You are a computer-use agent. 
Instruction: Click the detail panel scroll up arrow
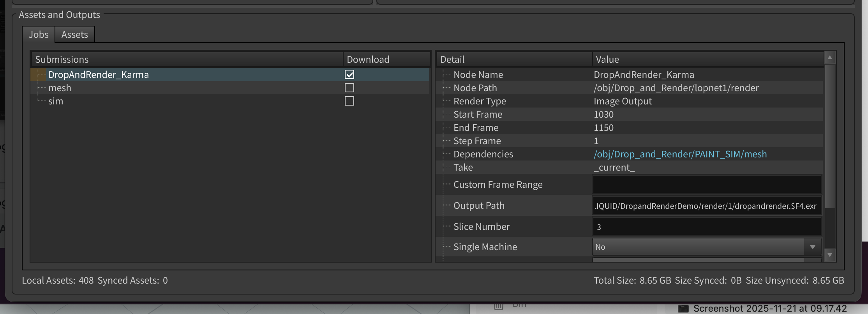(830, 58)
